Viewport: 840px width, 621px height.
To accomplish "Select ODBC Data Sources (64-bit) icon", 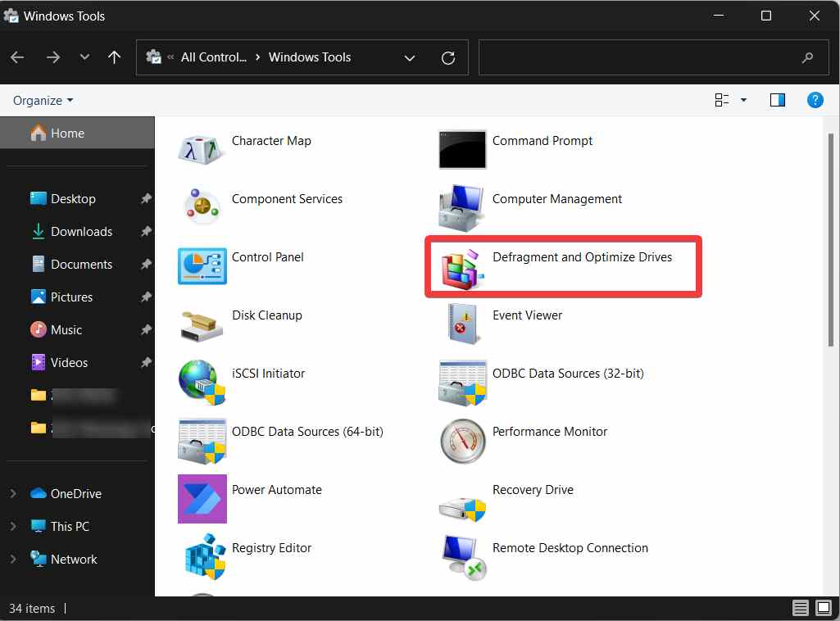I will click(202, 441).
